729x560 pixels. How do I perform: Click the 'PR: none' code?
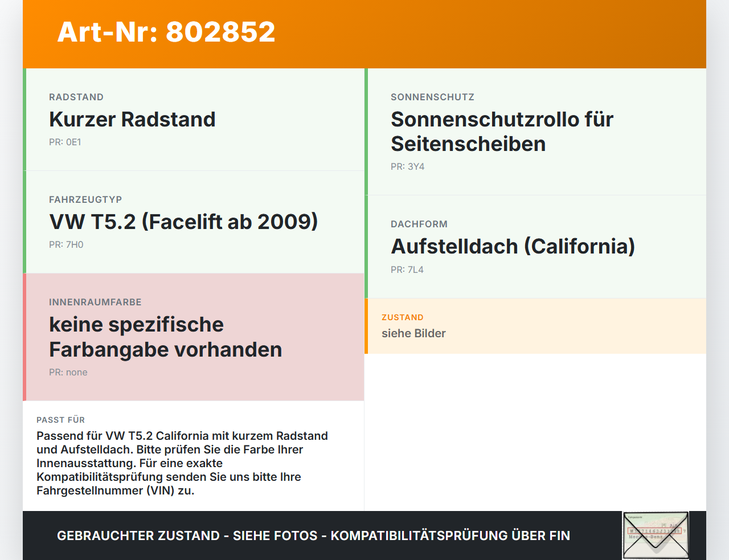click(68, 372)
